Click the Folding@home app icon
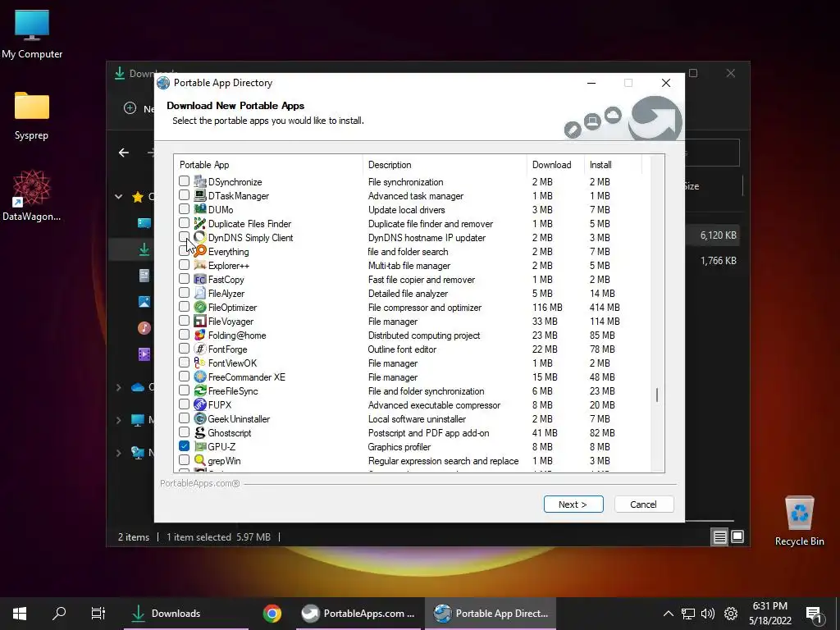The image size is (840, 630). [200, 335]
